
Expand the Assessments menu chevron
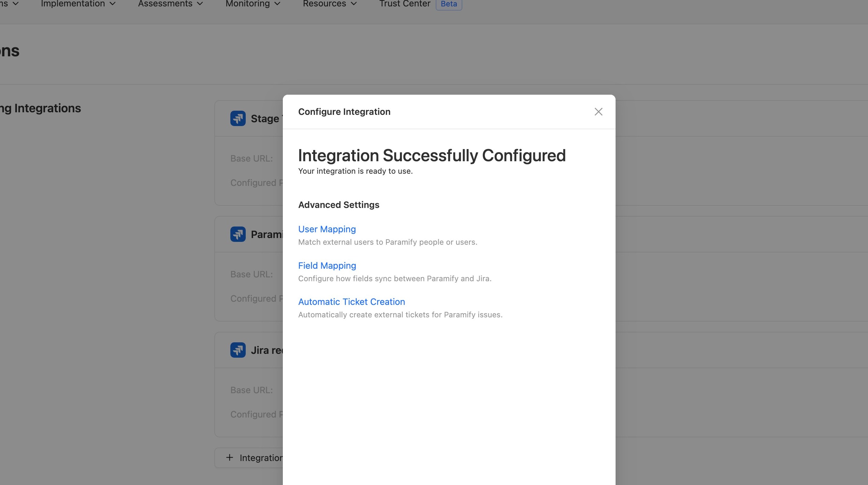[200, 4]
